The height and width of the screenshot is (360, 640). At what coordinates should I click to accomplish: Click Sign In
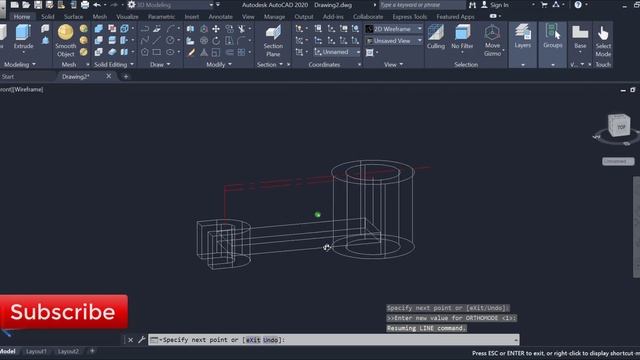click(495, 5)
